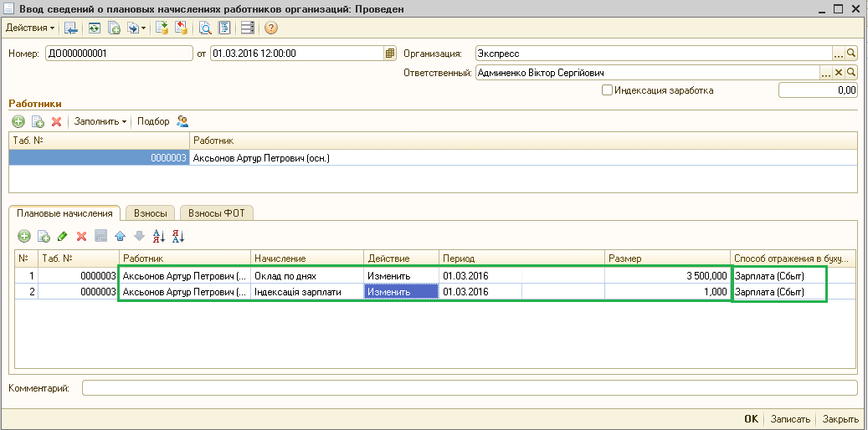868x430 pixels.
Task: Copy a row with the copy icon in Работники
Action: tap(38, 122)
